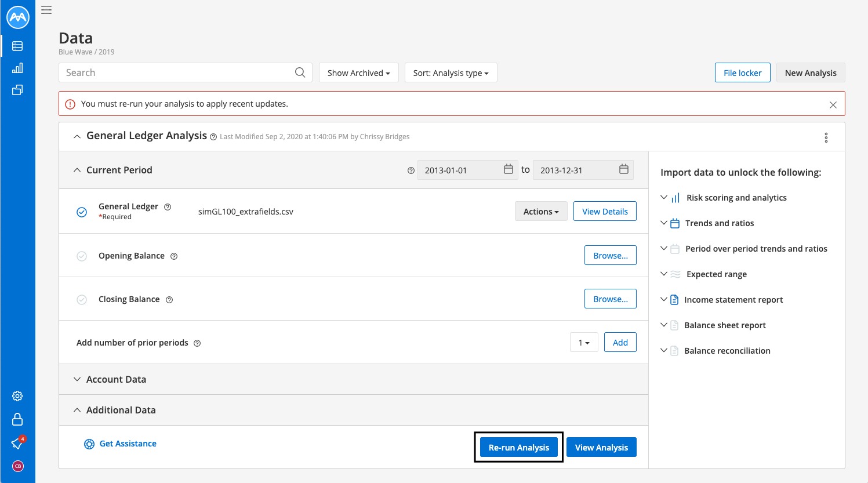The image size is (868, 483).
Task: View Details of General Ledger file
Action: pos(605,211)
